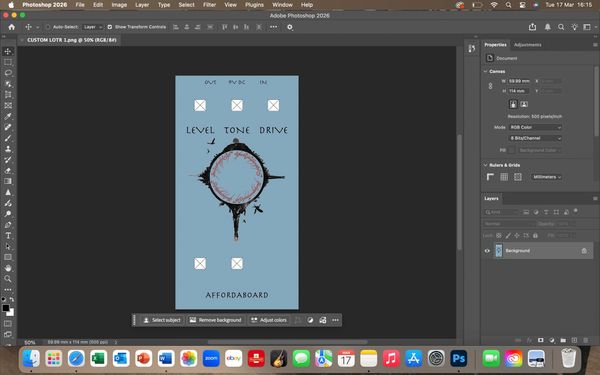Switch to the Adjustments tab
Screen dimensions: 600x375
[x=527, y=45]
